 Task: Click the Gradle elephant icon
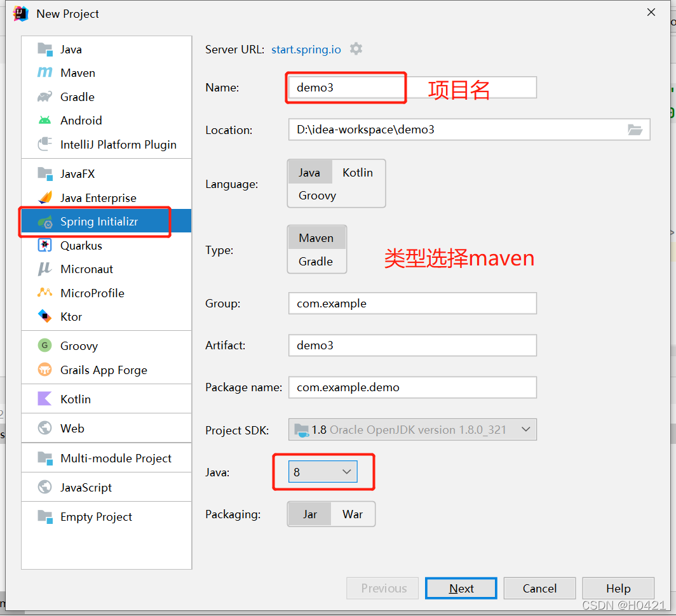[x=45, y=97]
